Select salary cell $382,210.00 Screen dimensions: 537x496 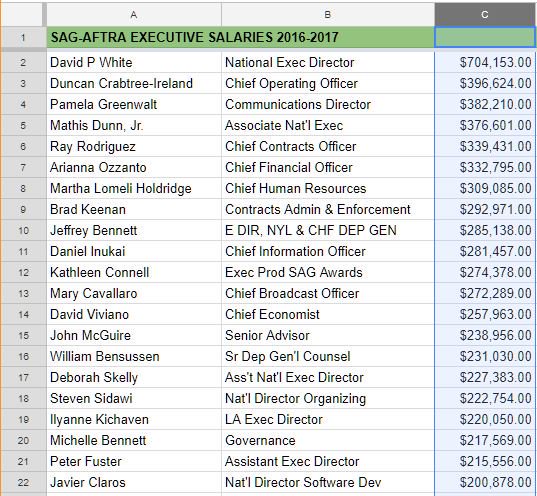[485, 104]
